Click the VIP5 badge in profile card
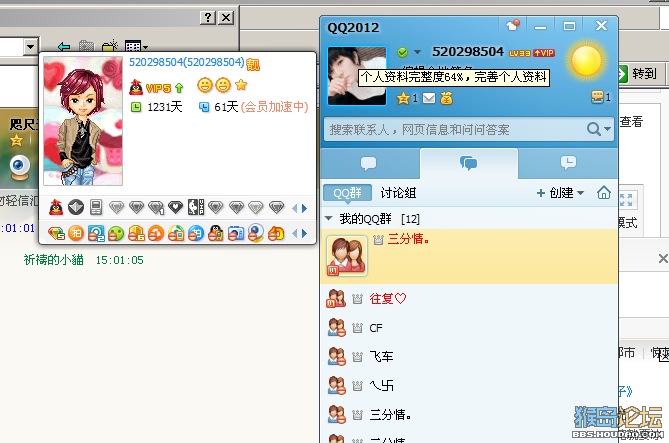669x443 pixels. (x=158, y=88)
